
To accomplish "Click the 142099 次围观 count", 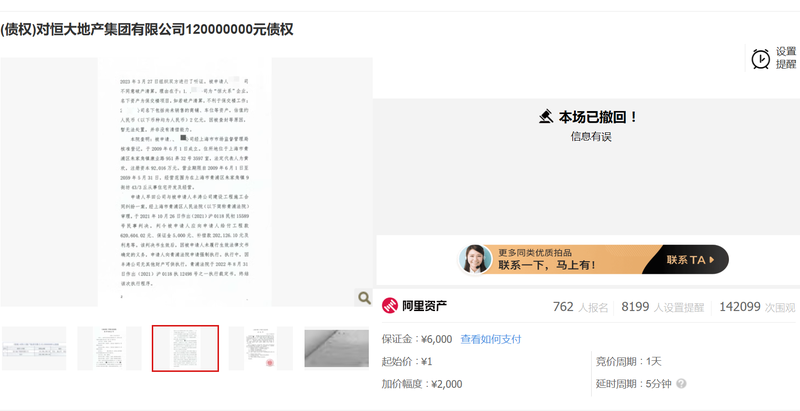I will pyautogui.click(x=758, y=307).
